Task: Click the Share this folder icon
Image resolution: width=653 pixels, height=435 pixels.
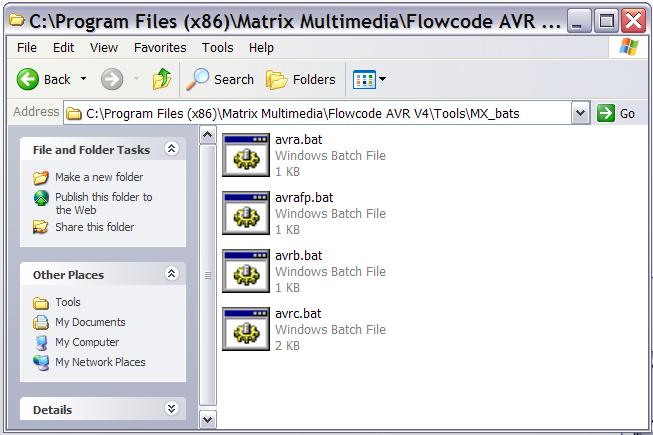Action: point(41,227)
